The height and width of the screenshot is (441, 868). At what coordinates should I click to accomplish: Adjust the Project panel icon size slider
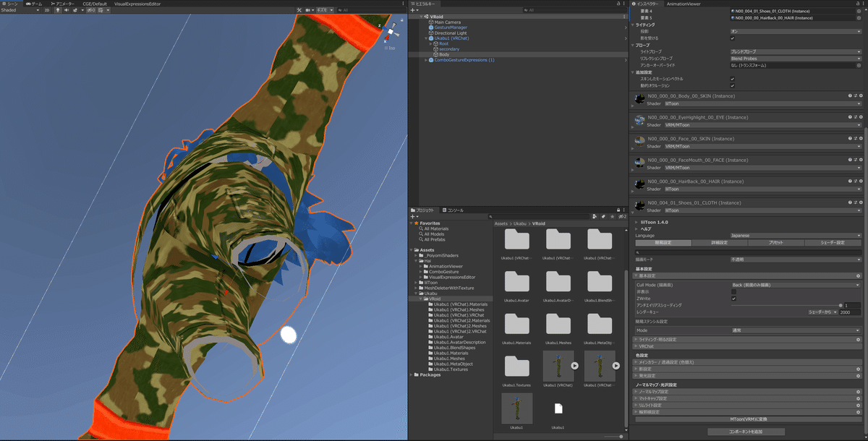[x=613, y=436]
